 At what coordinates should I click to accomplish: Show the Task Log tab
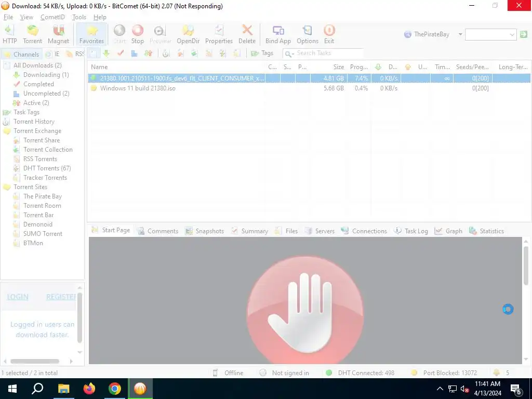tap(411, 231)
